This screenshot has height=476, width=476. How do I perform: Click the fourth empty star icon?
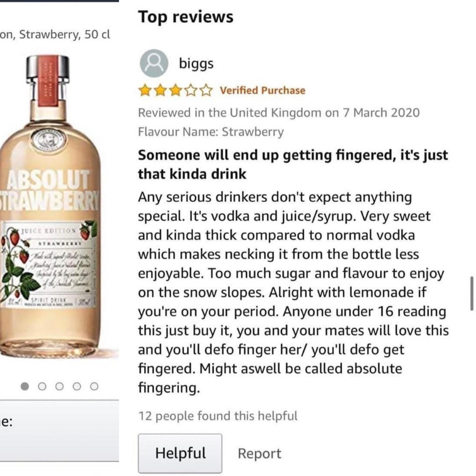190,90
